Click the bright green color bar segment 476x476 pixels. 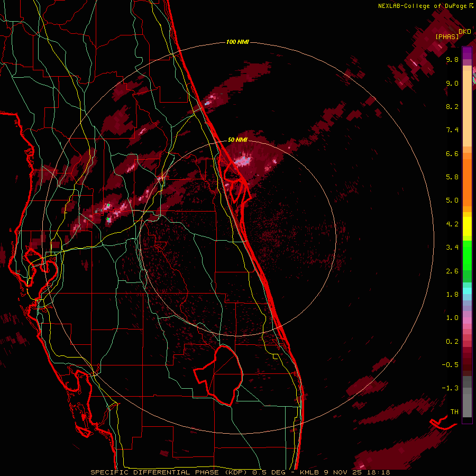(467, 255)
